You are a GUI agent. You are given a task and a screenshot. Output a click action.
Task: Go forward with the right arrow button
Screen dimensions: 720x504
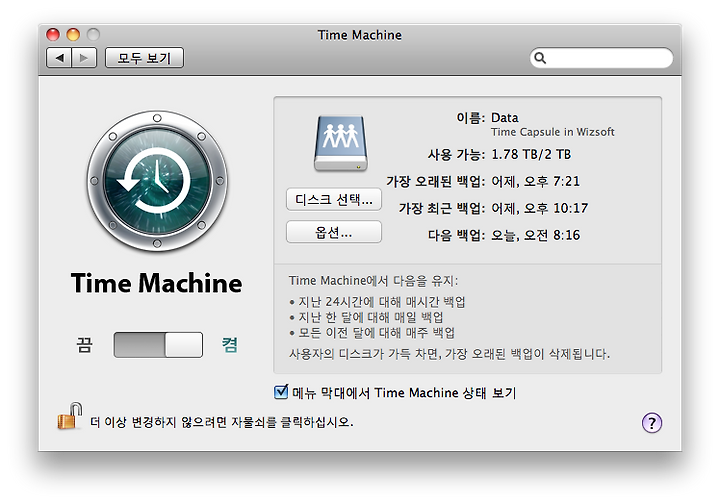click(x=84, y=58)
